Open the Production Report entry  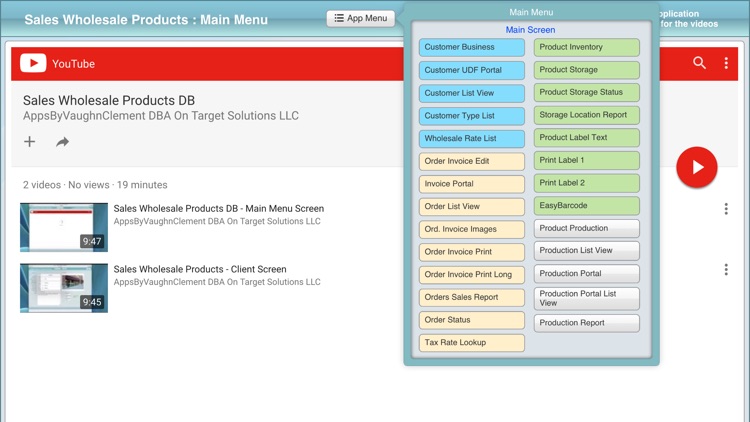pyautogui.click(x=586, y=323)
